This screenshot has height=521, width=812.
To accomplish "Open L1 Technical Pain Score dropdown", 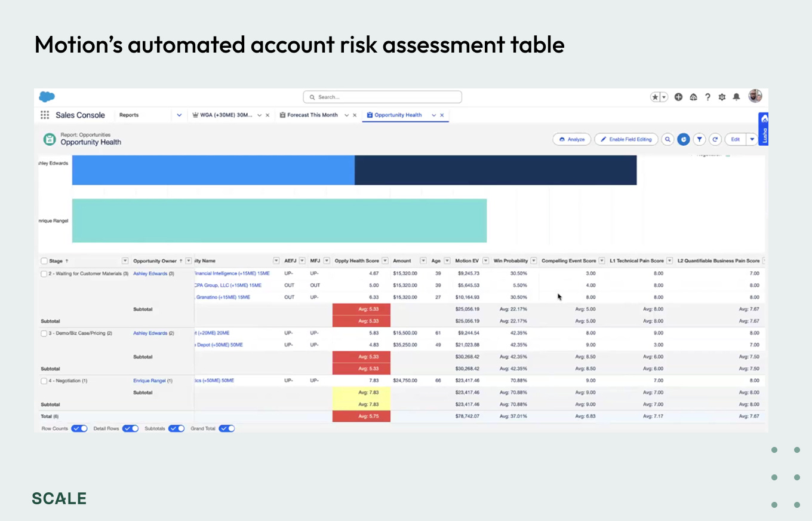I will click(669, 261).
